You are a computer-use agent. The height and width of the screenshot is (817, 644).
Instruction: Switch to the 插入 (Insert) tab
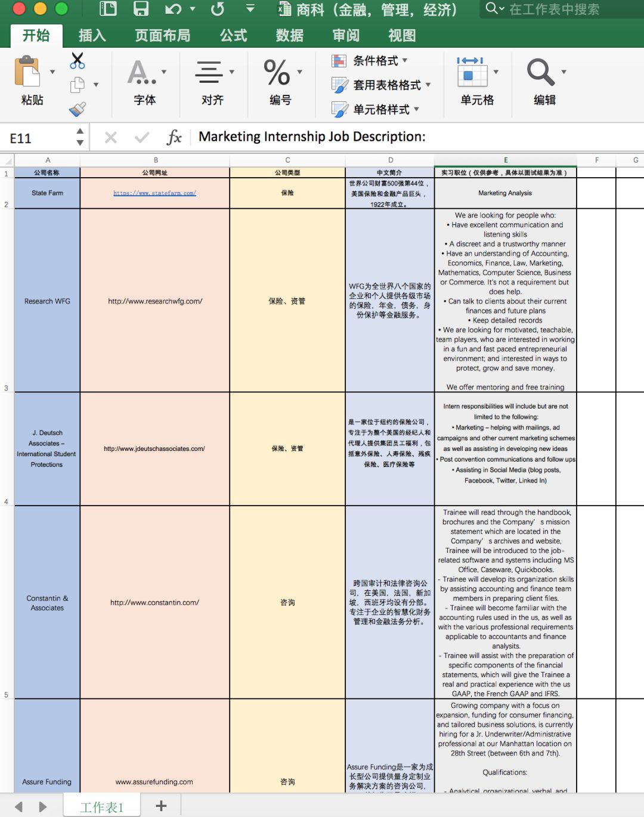pyautogui.click(x=92, y=36)
